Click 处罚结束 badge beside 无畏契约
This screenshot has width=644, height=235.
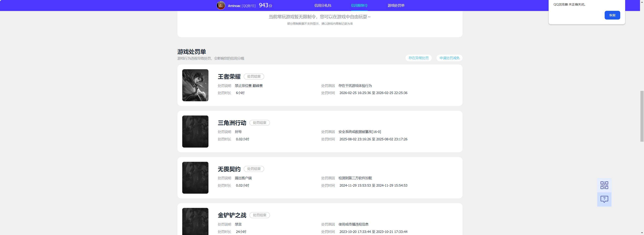254,169
